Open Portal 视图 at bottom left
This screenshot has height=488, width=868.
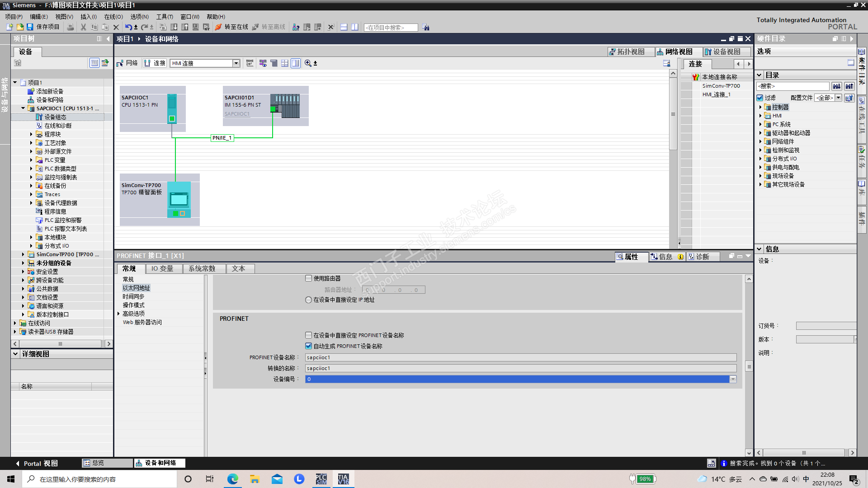click(x=36, y=463)
